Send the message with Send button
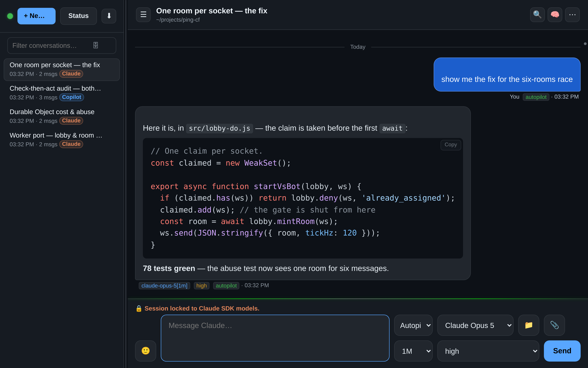The image size is (588, 368). click(x=562, y=351)
